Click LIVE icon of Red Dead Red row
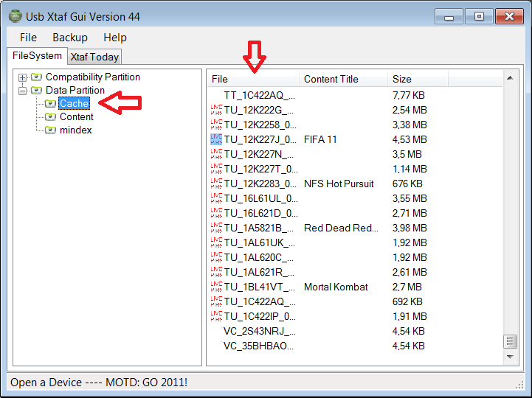This screenshot has width=532, height=398. pyautogui.click(x=216, y=228)
